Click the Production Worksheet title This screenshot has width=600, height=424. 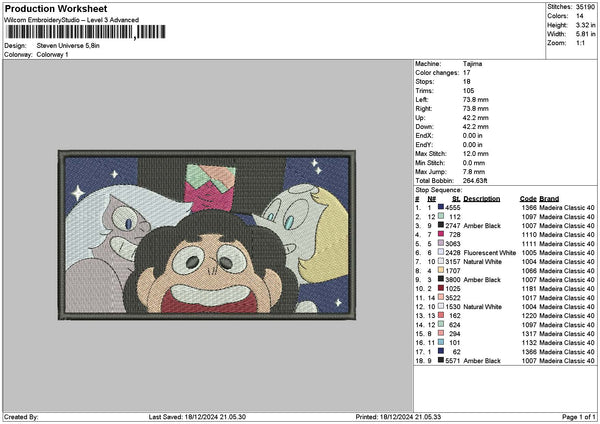click(x=56, y=9)
